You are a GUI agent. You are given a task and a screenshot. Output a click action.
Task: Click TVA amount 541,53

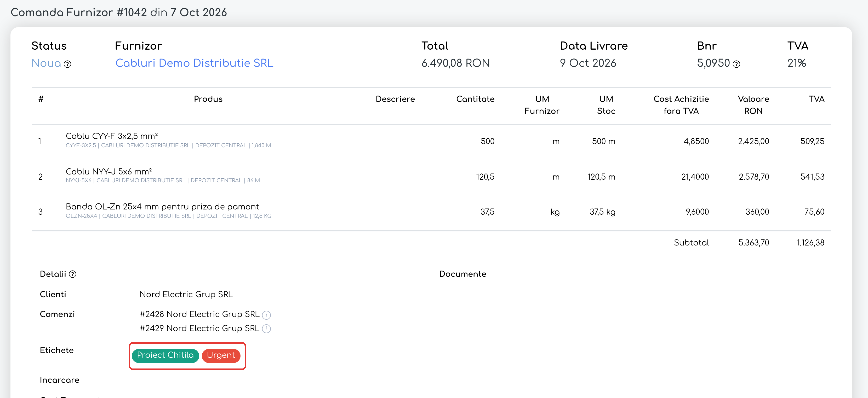812,177
